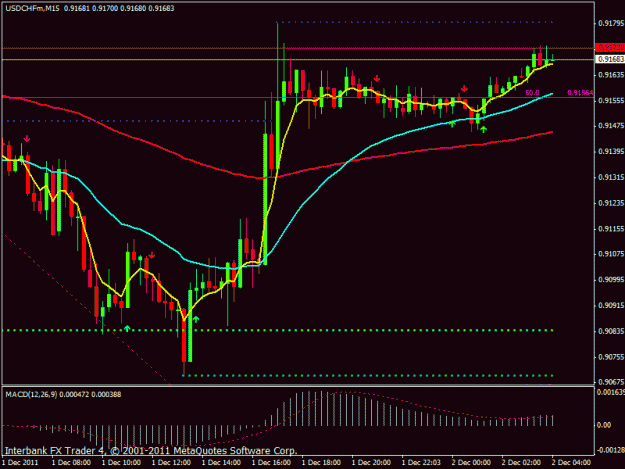Click the 1 Dec 16:00 time label
This screenshot has width=625, height=469.
pyautogui.click(x=271, y=463)
